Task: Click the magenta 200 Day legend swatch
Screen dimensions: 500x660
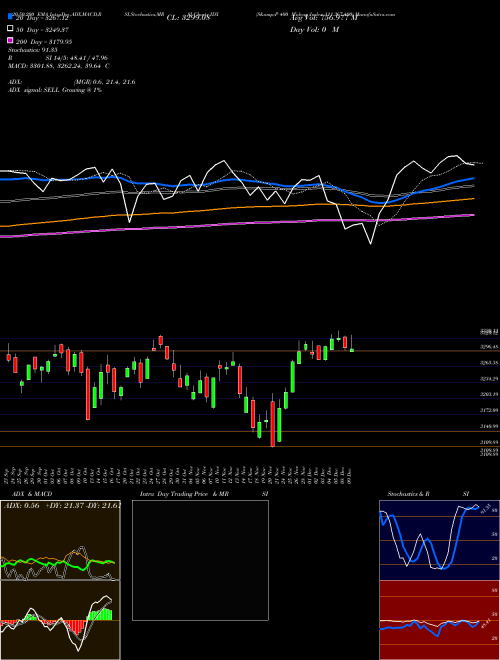Action: [10, 40]
